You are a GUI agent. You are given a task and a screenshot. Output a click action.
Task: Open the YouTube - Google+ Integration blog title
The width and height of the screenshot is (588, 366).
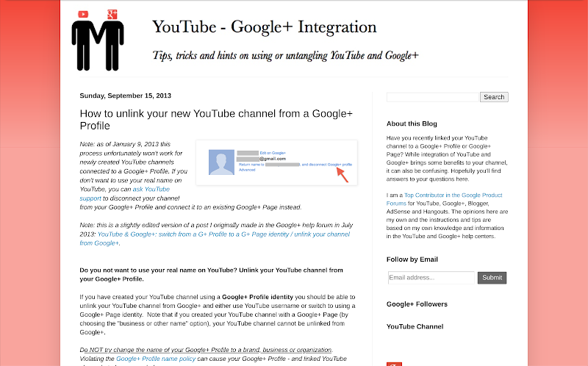[x=264, y=27]
